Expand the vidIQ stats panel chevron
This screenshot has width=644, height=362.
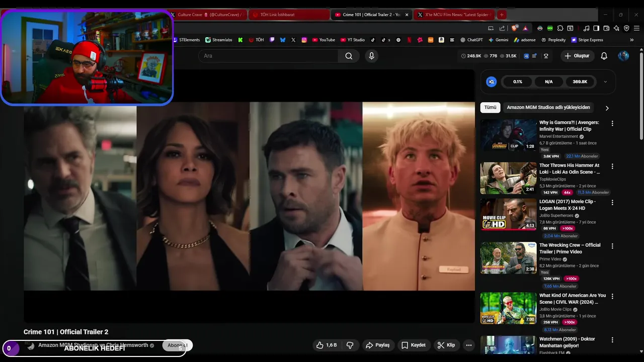[605, 81]
